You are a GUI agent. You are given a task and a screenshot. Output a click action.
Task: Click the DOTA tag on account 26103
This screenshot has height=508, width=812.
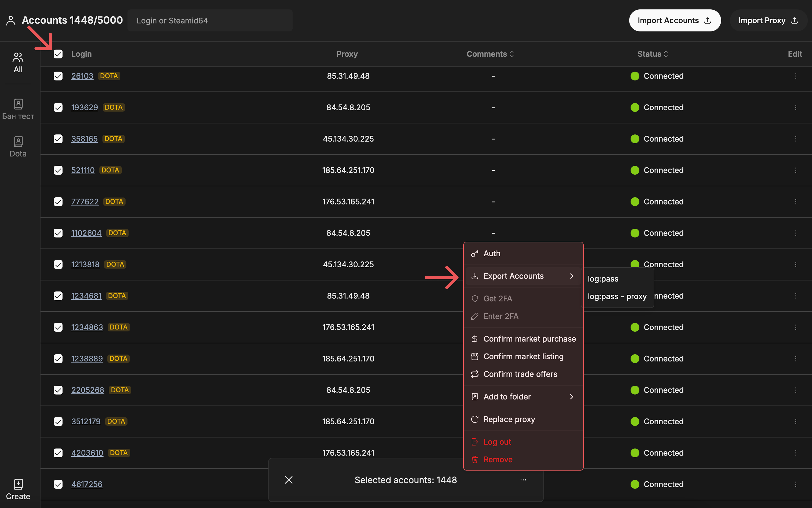pos(109,76)
